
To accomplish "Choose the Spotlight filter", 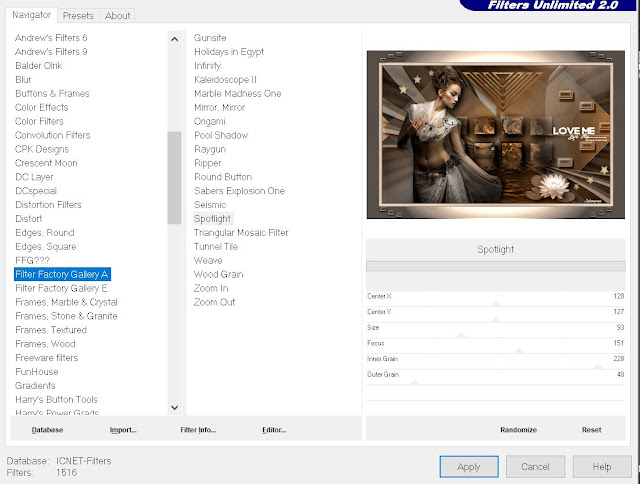I will [x=213, y=218].
